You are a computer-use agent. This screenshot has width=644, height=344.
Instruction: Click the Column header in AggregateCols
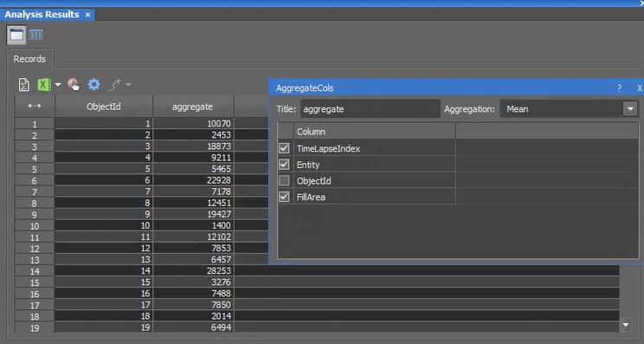[375, 132]
